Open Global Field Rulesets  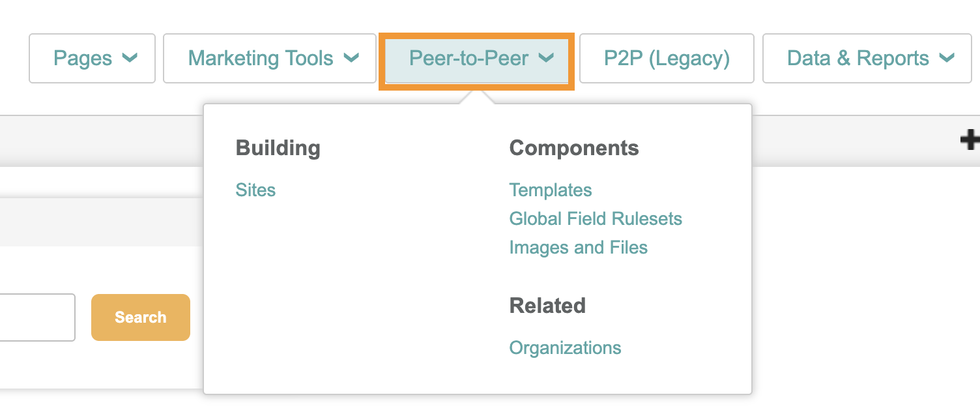click(596, 219)
